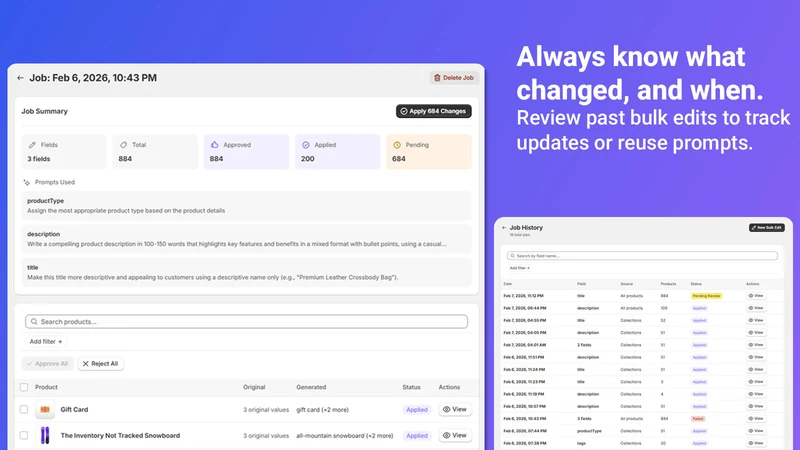Viewport: 800px width, 450px height.
Task: Open Add filter in Job History panel
Action: pyautogui.click(x=519, y=268)
